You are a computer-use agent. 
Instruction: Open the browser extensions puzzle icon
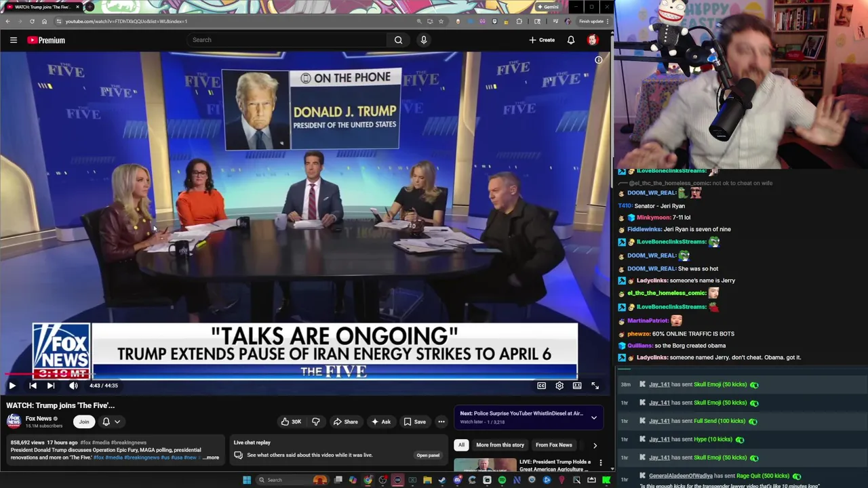(x=519, y=21)
